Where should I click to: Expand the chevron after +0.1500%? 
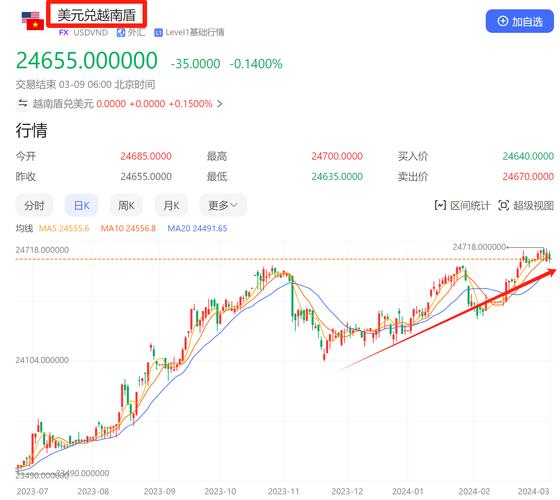tap(220, 104)
